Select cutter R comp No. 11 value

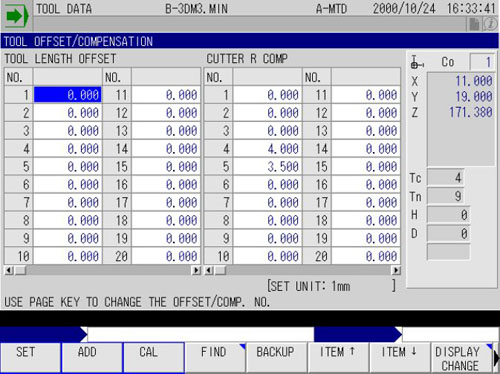(366, 95)
